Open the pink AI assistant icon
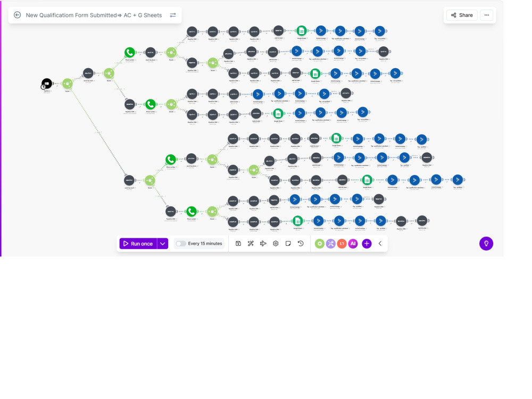 tap(353, 244)
